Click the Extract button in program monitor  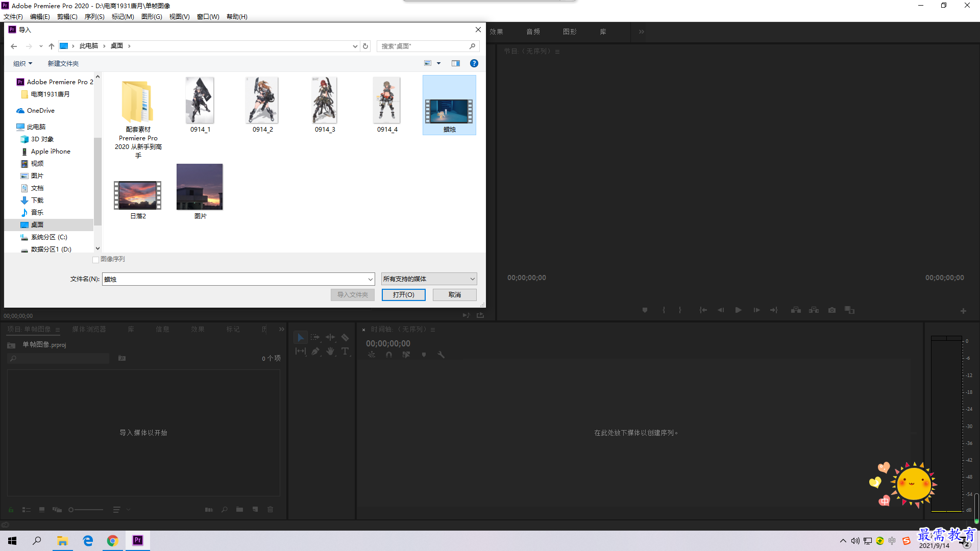[814, 310]
